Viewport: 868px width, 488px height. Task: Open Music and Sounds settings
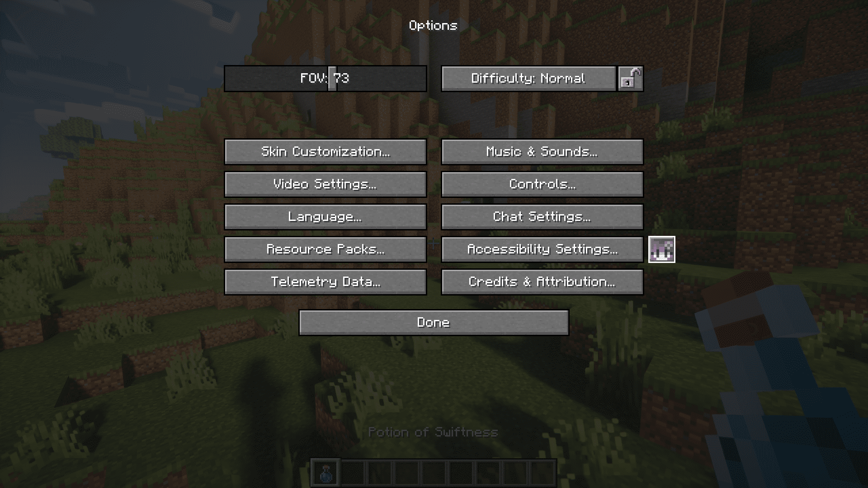tap(542, 151)
